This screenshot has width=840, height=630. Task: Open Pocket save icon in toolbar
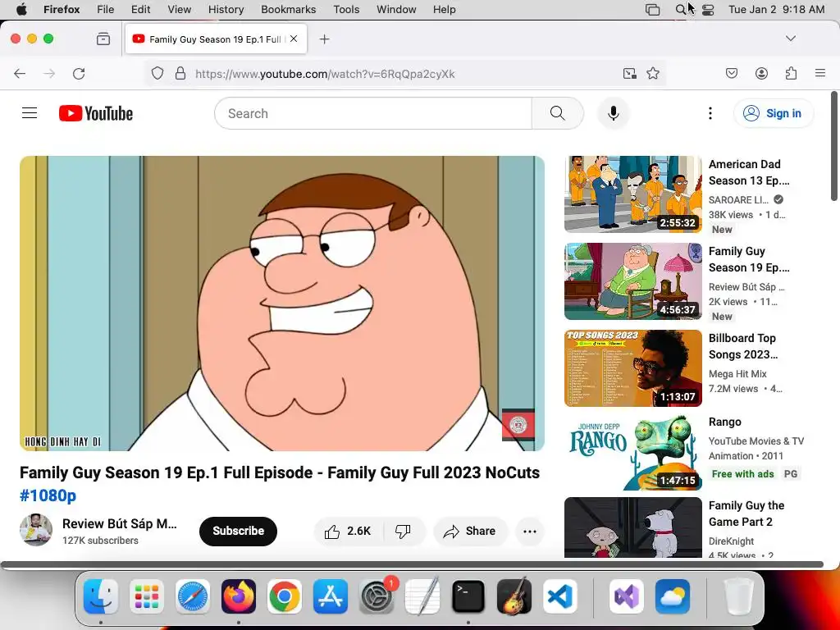[732, 73]
